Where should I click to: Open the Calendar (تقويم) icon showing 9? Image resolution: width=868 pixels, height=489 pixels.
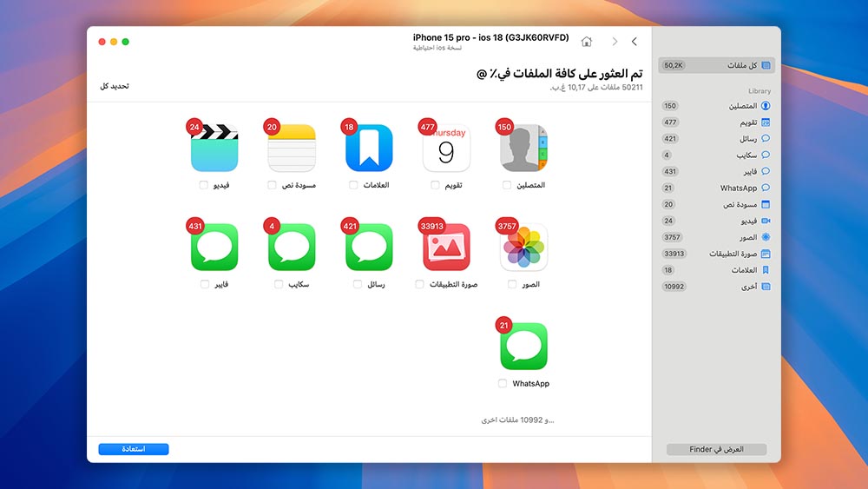pyautogui.click(x=446, y=148)
